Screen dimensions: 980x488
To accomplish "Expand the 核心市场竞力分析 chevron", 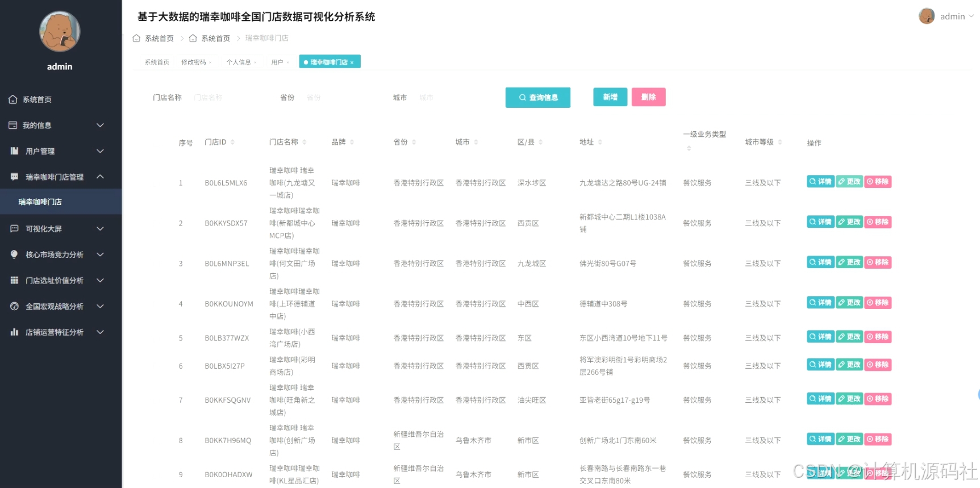I will coord(100,255).
